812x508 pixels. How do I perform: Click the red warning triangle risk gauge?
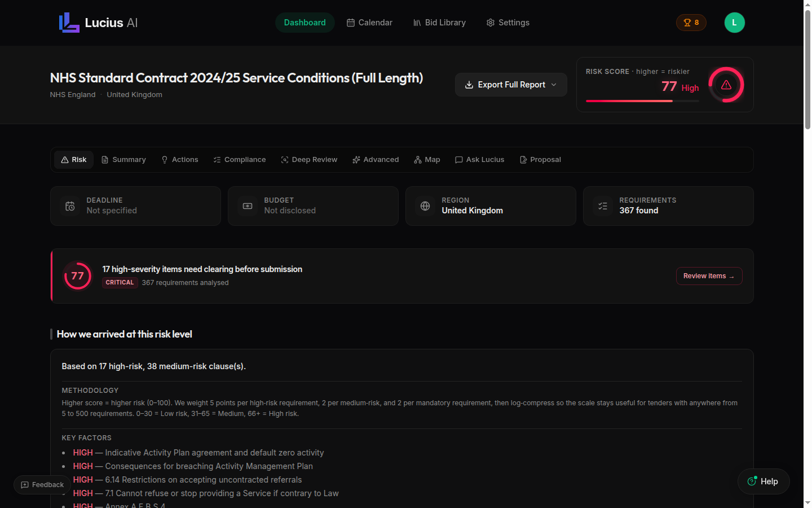click(726, 85)
